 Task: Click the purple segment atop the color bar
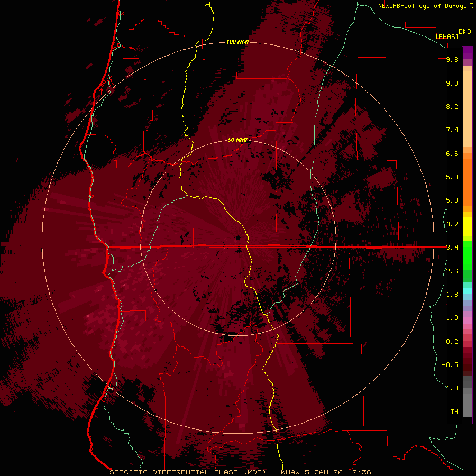click(467, 53)
